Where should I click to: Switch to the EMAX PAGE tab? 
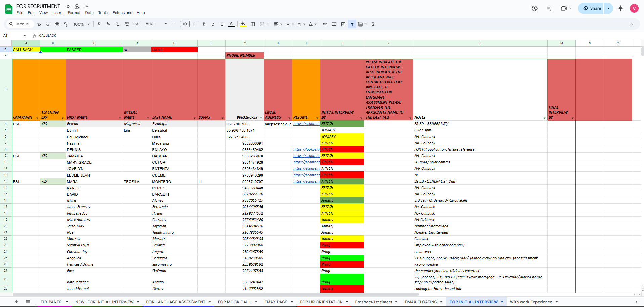tap(276, 302)
